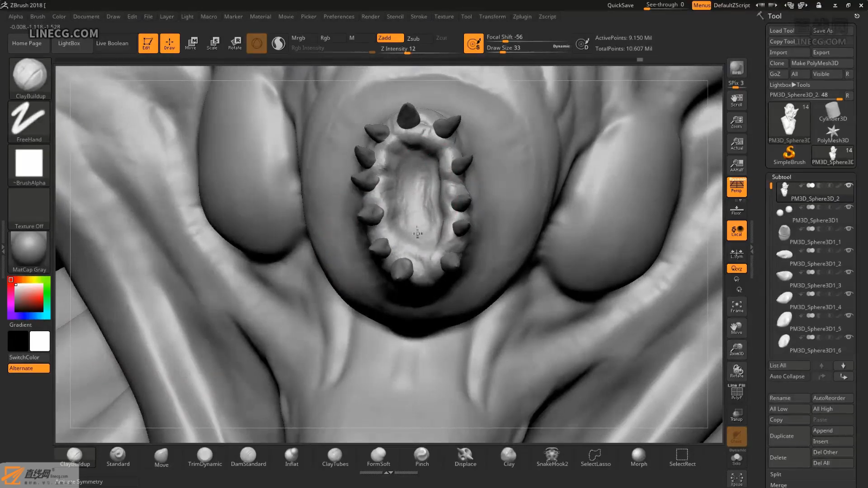Select the Scale transform icon
The width and height of the screenshot is (868, 488).
[x=213, y=43]
